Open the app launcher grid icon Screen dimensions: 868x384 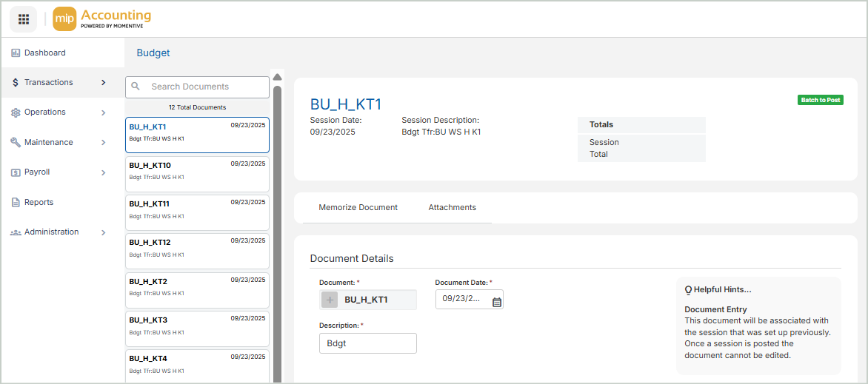[x=24, y=19]
